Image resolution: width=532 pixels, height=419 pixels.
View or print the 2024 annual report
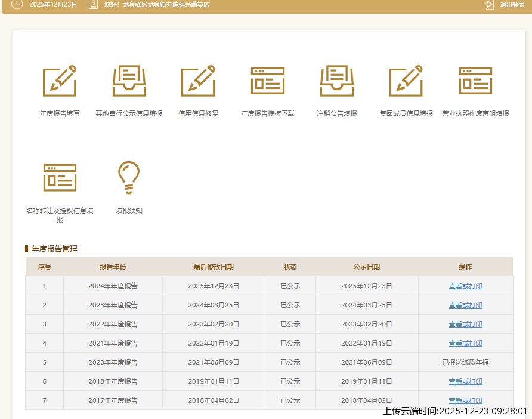465,286
